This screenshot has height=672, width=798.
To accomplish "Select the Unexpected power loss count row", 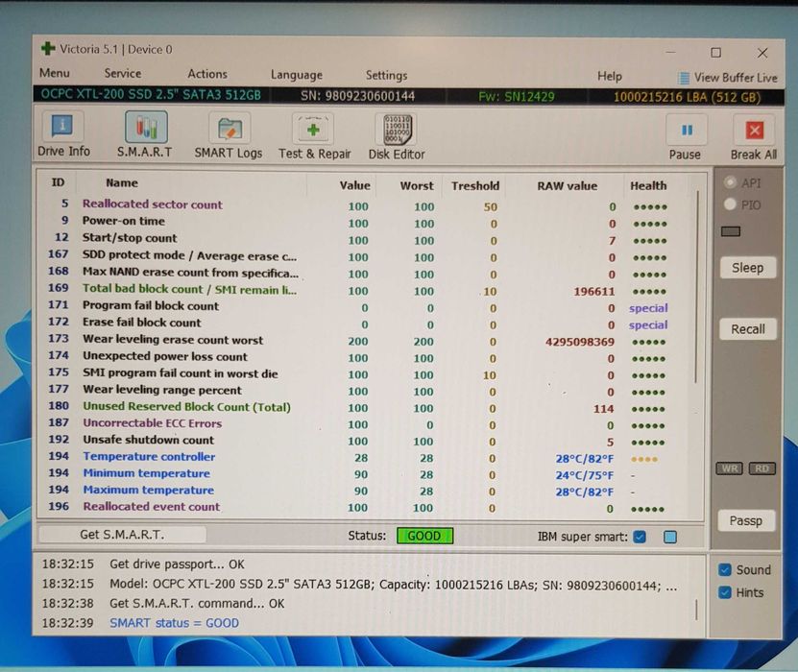I will point(364,357).
